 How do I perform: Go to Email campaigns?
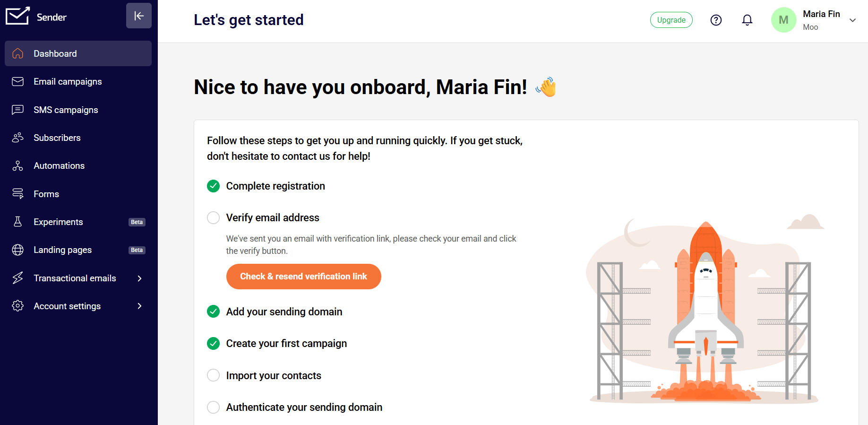click(x=68, y=82)
